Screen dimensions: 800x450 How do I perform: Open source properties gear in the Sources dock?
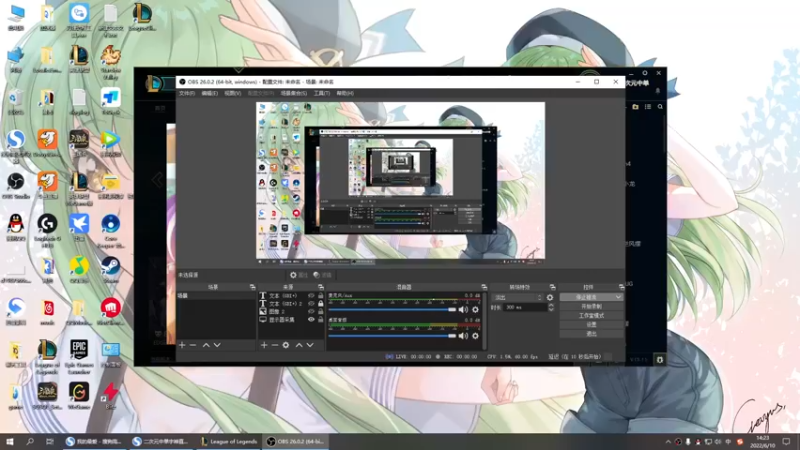click(286, 345)
